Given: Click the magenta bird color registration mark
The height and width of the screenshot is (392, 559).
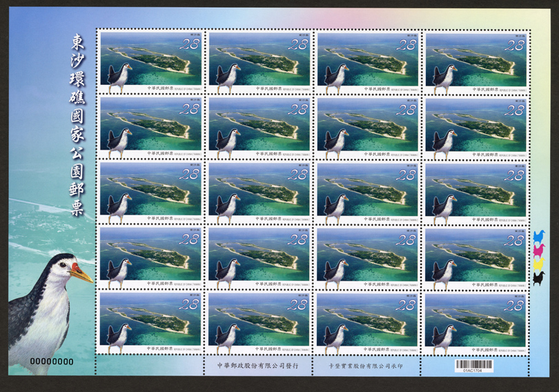Looking at the screenshot, I should 540,250.
